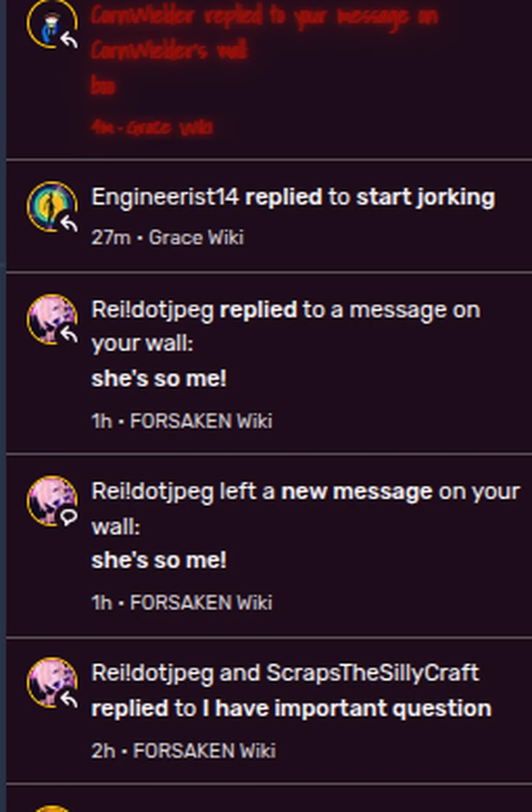Click the speech bubble badge on the new message notification

pos(67,517)
